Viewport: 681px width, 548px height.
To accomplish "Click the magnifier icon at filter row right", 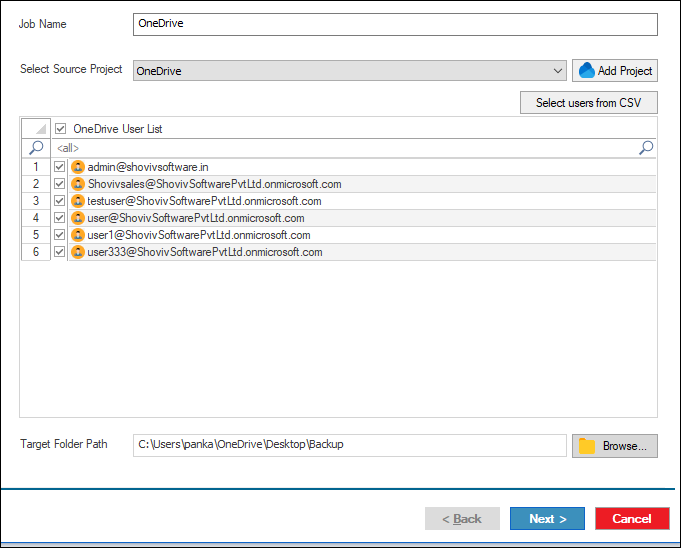I will pos(646,148).
